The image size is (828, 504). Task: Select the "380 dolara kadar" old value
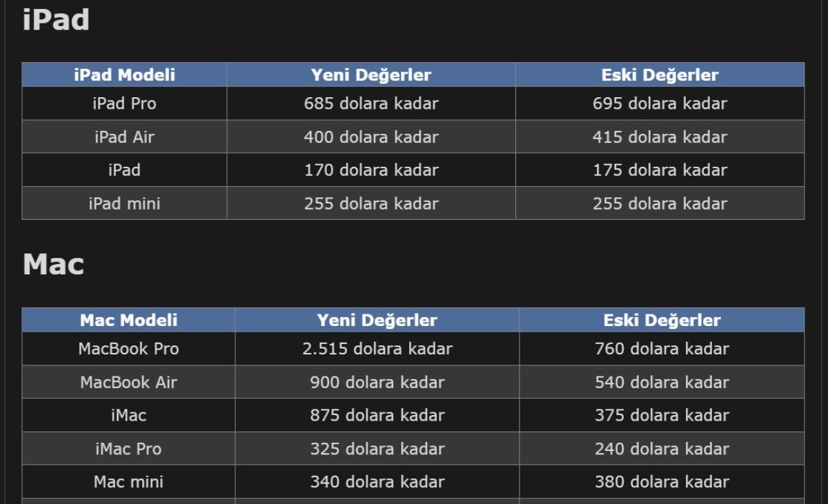pyautogui.click(x=662, y=482)
